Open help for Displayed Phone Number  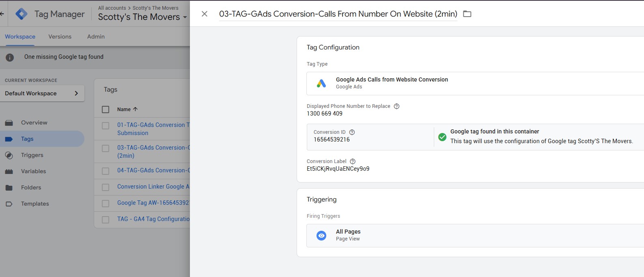point(397,106)
